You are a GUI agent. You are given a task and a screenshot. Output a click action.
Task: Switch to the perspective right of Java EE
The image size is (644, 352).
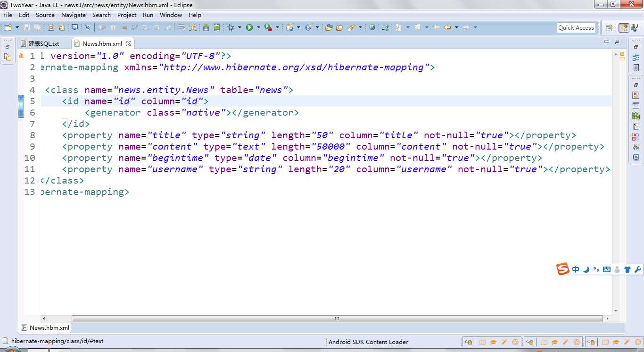click(635, 28)
